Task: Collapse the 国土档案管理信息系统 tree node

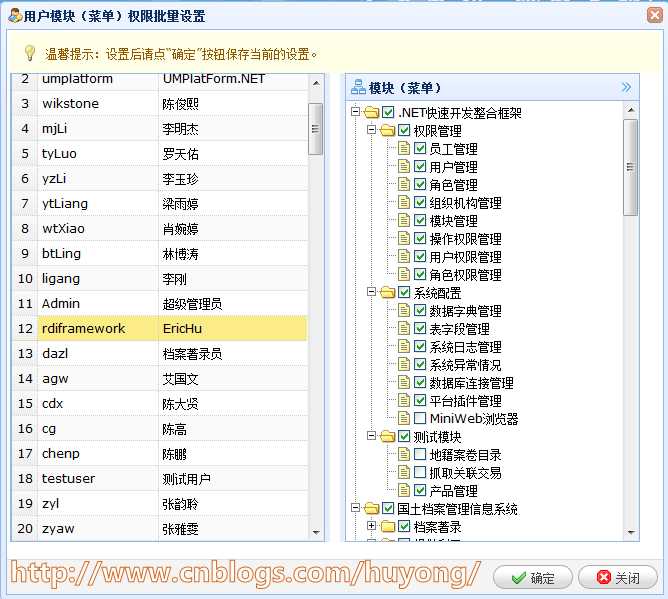Action: pos(355,508)
